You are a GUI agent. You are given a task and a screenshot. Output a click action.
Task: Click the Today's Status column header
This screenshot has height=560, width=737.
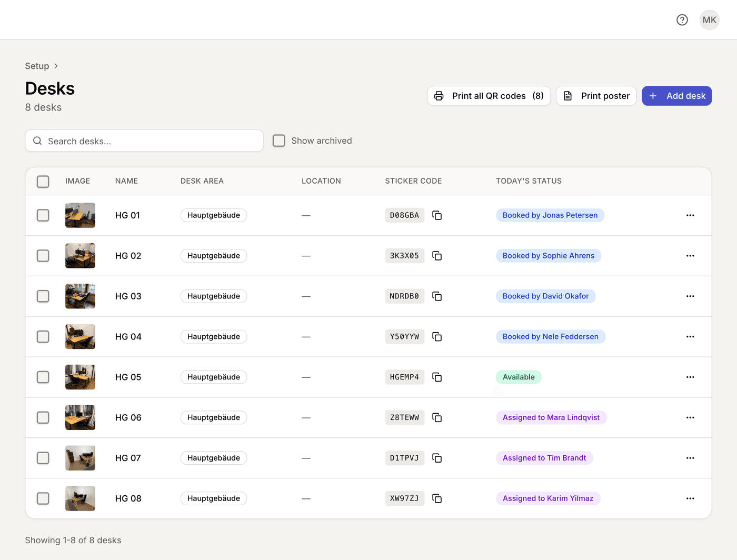point(529,181)
